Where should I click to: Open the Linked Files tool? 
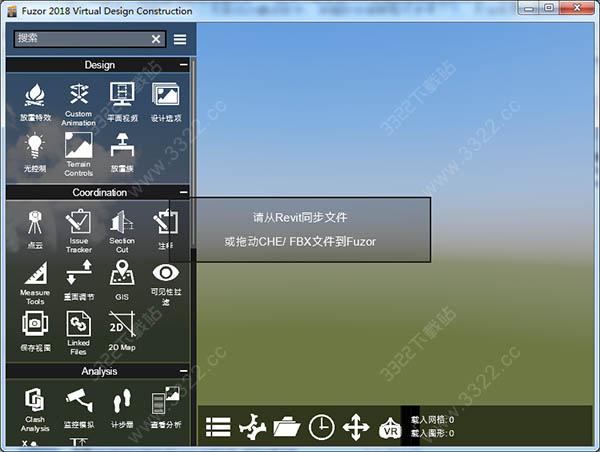click(78, 332)
